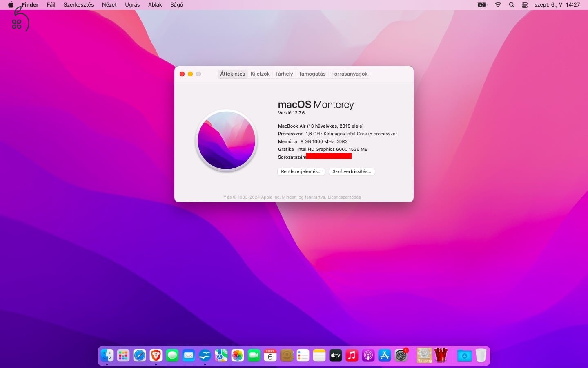Open the Brave browser dock icon
588x368 pixels.
pos(156,355)
